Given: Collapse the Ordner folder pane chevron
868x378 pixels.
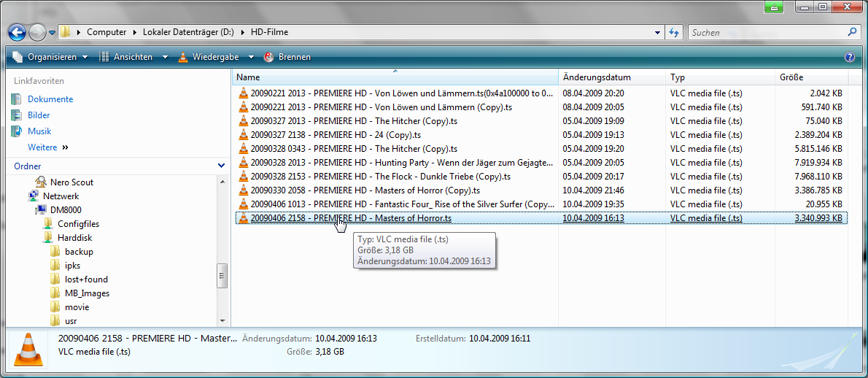Looking at the screenshot, I should point(222,166).
